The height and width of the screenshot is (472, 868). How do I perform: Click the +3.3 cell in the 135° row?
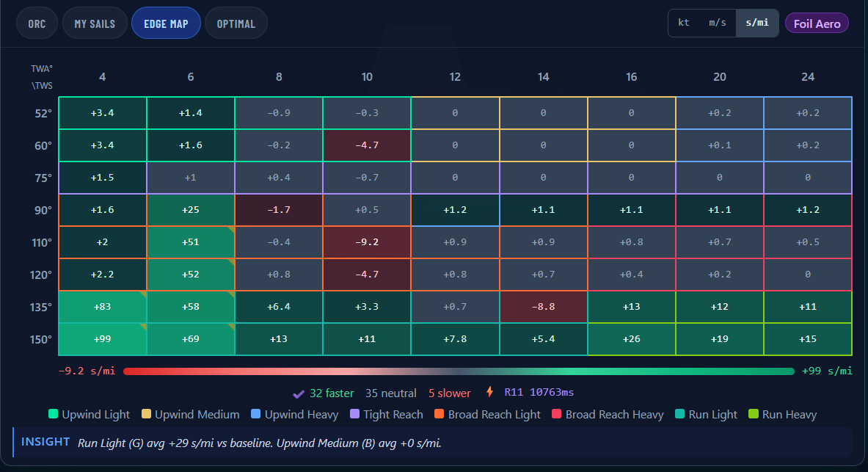(x=367, y=307)
